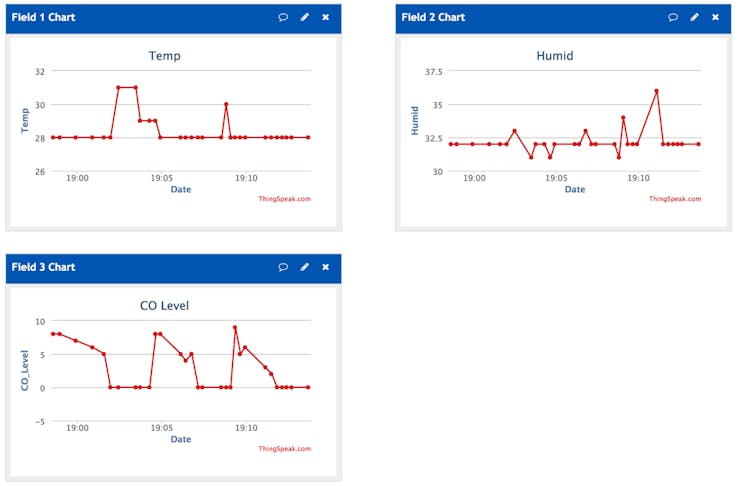This screenshot has width=740, height=486.
Task: Edit the Field 1 Chart settings
Action: pyautogui.click(x=305, y=17)
